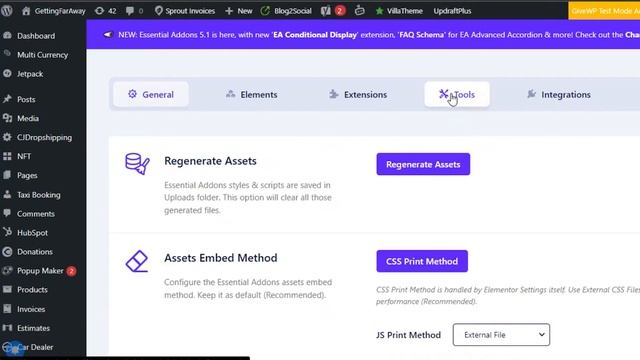Click the Assets Embed Method eraser icon
Screen dimensions: 640x360
pyautogui.click(x=137, y=261)
